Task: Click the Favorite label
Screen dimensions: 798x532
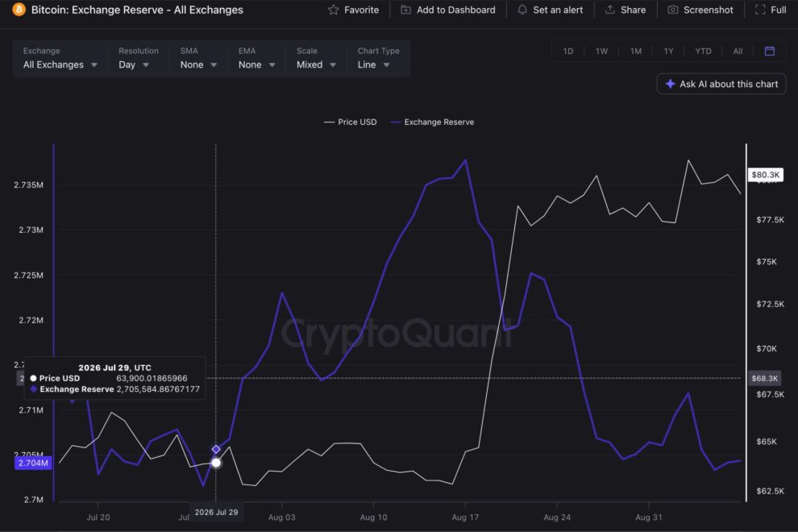Action: 361,10
